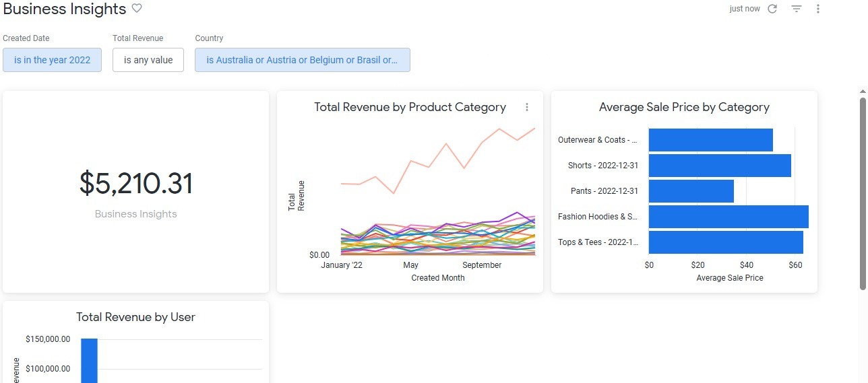Select the 'Total Revenue by Product Category' title
Viewport: 868px width, 383px height.
[410, 107]
